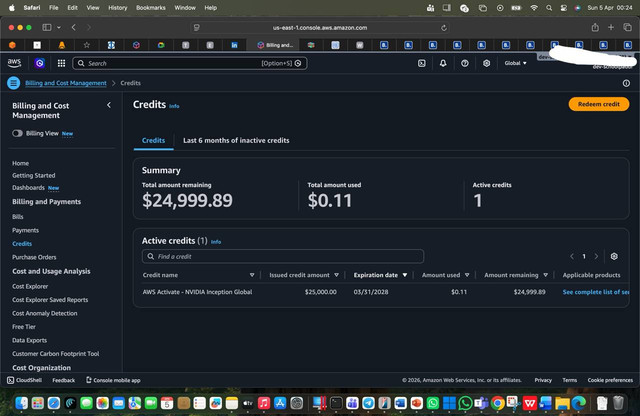Open a new Safari tab with plus icon

click(x=611, y=27)
